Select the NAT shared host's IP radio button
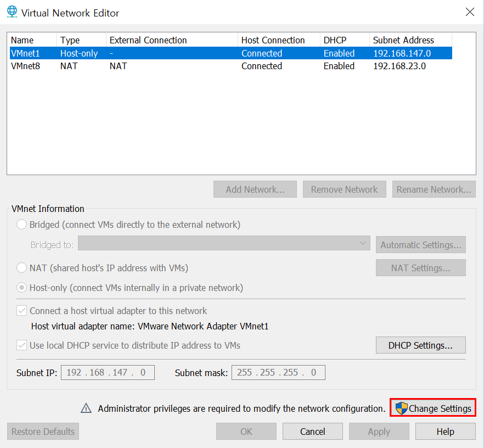 pos(21,268)
